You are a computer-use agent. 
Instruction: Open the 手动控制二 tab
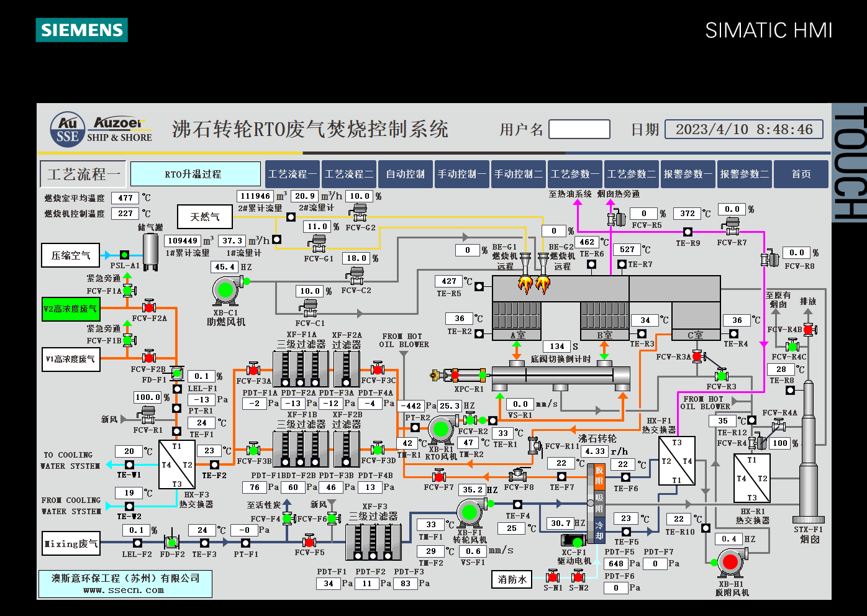pyautogui.click(x=519, y=174)
